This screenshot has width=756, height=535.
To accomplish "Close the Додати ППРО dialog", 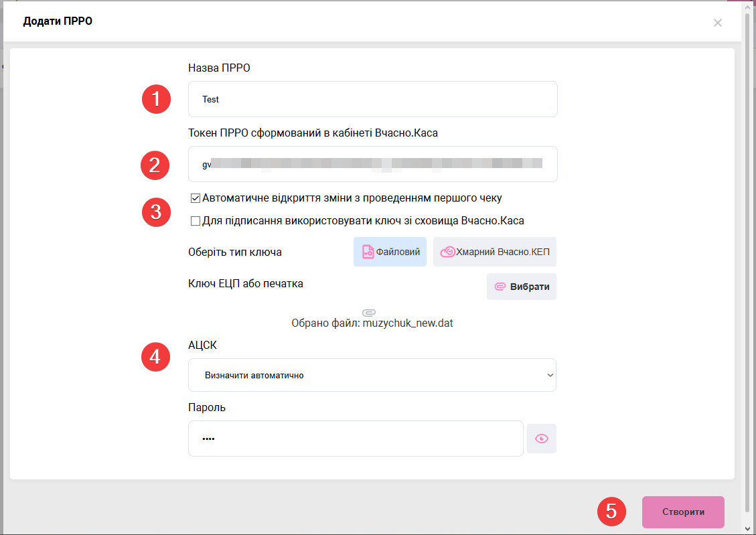I will pyautogui.click(x=717, y=23).
